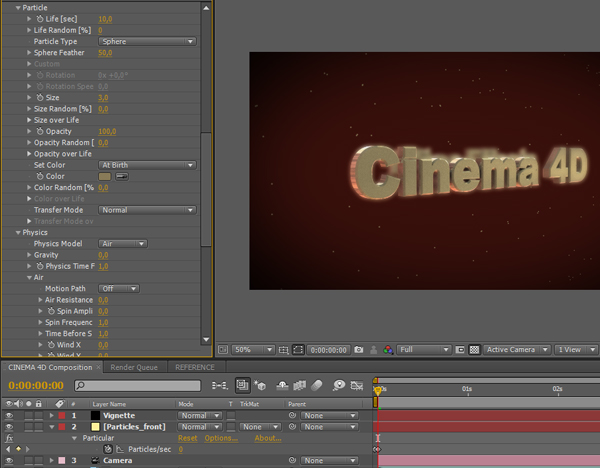
Task: Lock the Camera layer
Action: pyautogui.click(x=38, y=461)
